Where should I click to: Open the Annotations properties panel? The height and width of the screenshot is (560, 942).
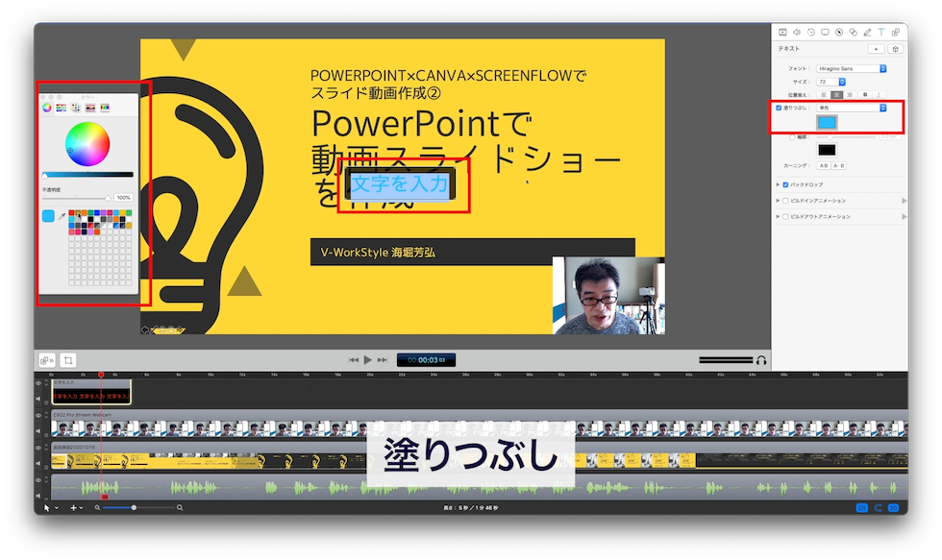[x=866, y=32]
